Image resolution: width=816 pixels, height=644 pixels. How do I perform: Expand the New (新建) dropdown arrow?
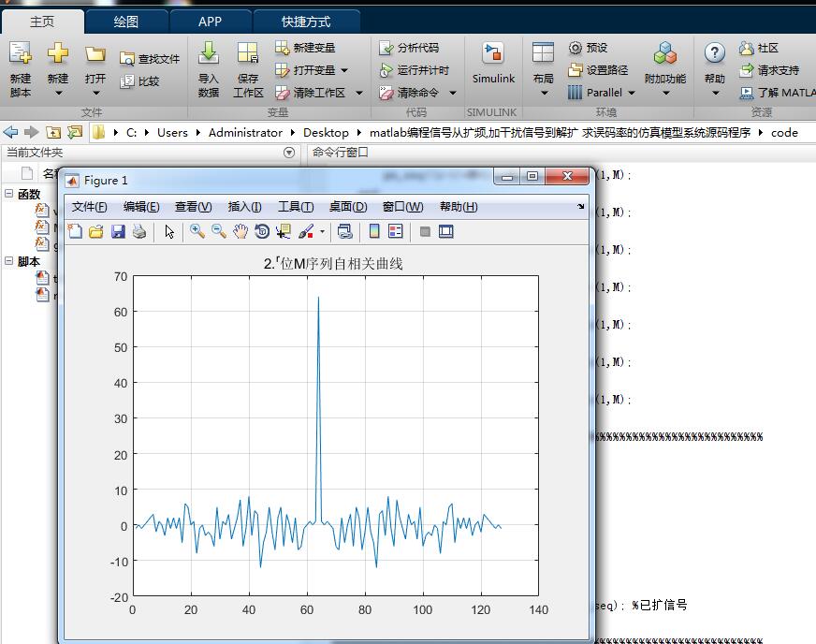[x=58, y=94]
